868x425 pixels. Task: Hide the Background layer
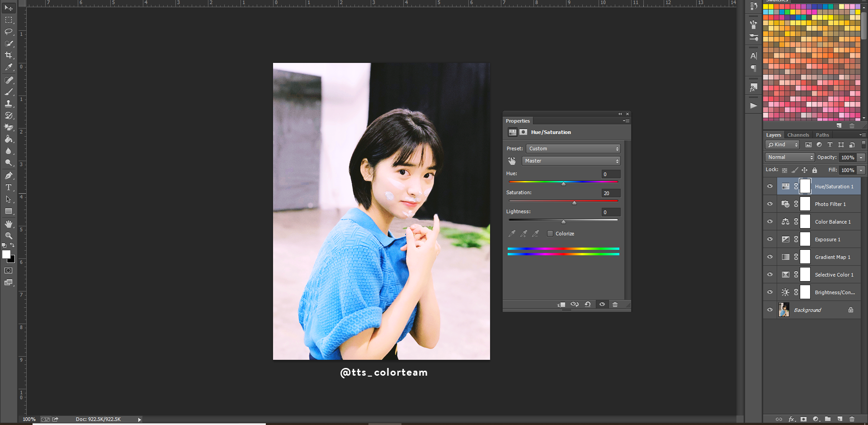click(x=770, y=310)
